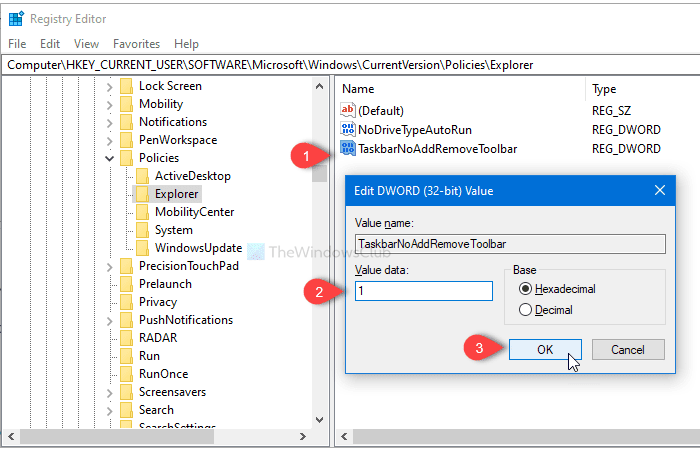The height and width of the screenshot is (452, 700).
Task: Expand the Lock Screen tree node
Action: [109, 86]
